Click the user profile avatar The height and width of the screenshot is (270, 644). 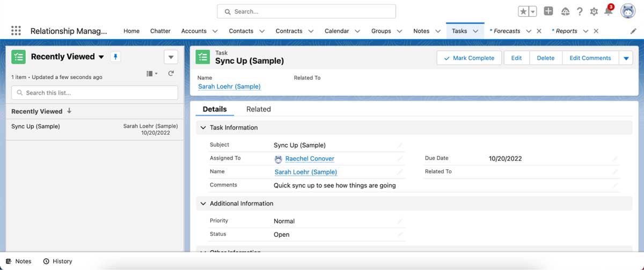628,11
